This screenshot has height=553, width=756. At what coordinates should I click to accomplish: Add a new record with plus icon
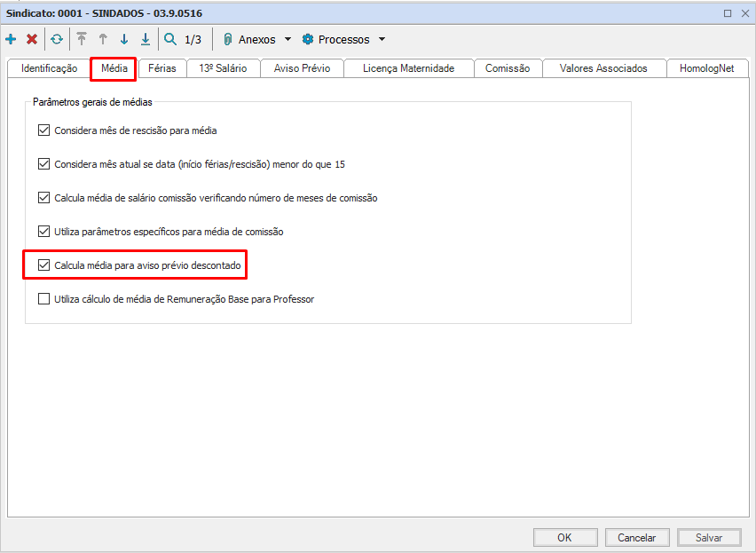pyautogui.click(x=11, y=39)
